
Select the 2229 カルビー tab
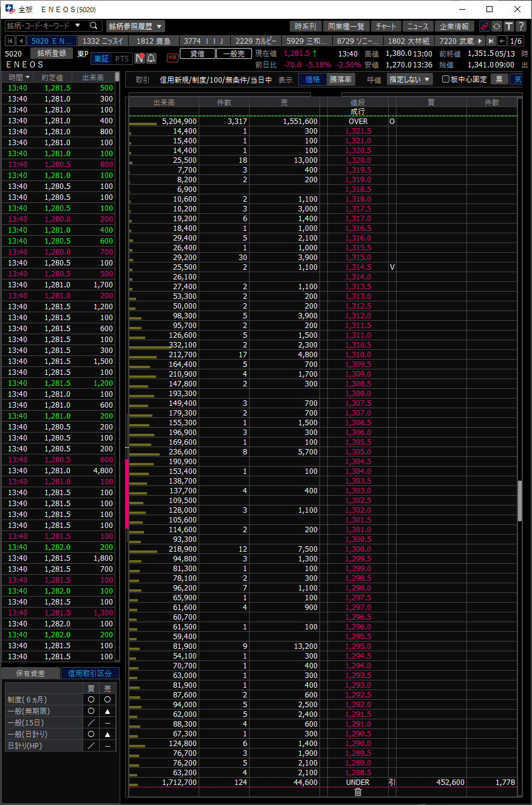[256, 41]
